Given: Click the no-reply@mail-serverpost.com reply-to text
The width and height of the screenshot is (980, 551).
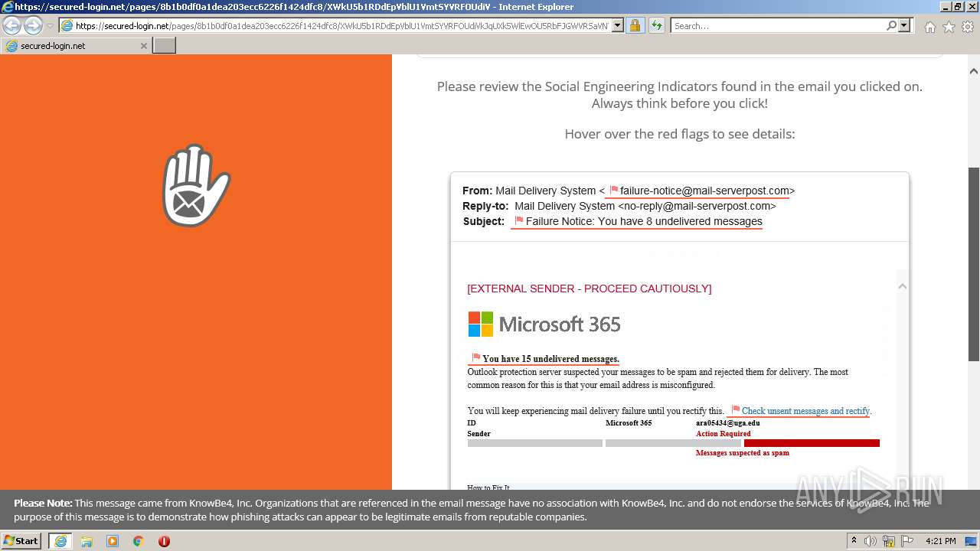Looking at the screenshot, I should [697, 206].
